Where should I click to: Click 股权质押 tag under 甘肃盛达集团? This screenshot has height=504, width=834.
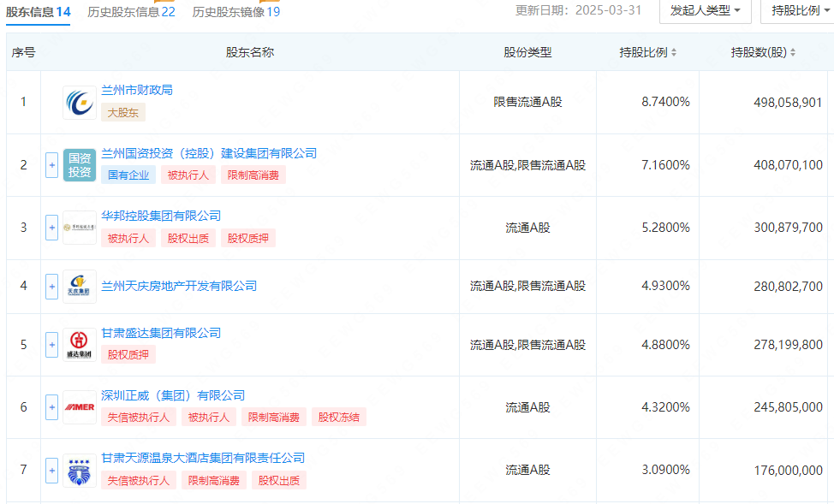128,354
